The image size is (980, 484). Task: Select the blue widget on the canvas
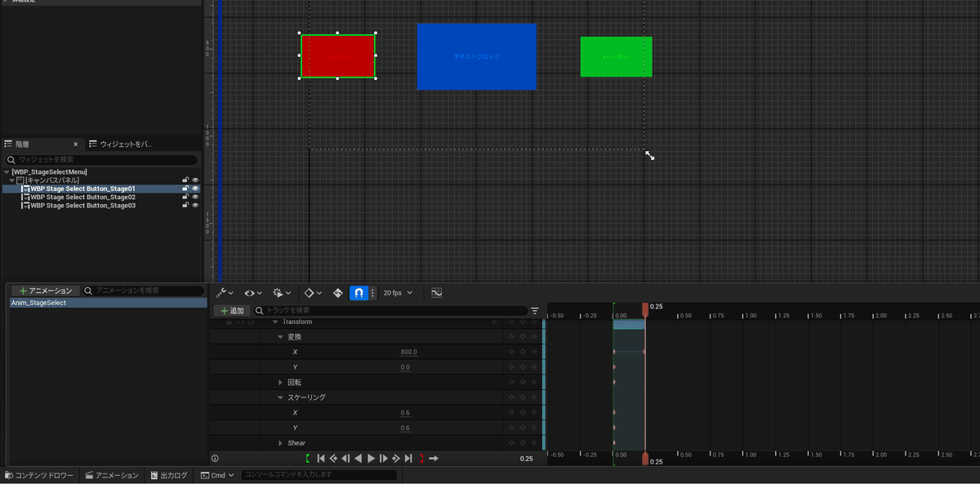tap(476, 56)
